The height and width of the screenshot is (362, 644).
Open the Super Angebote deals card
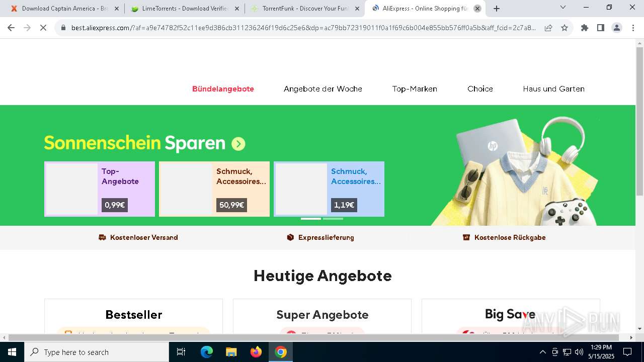click(x=322, y=316)
